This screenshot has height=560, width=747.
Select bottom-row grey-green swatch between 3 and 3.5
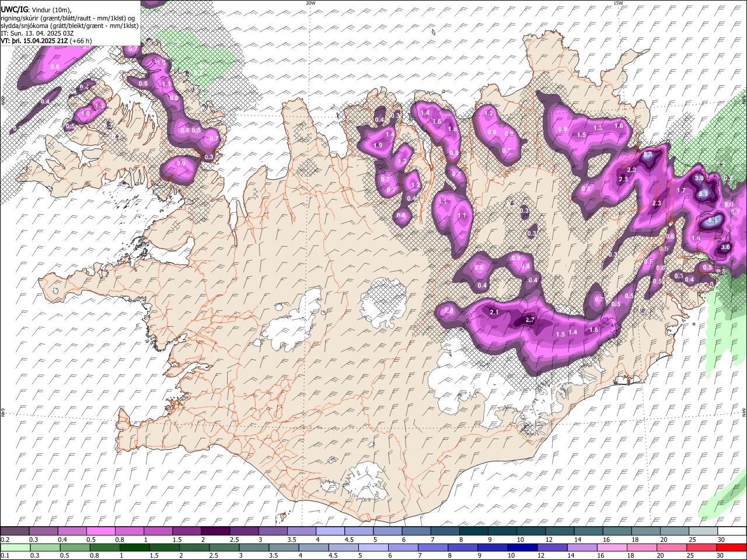[254, 547]
